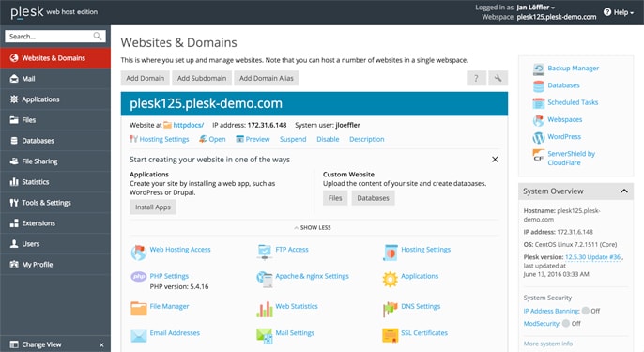Screen dimensions: 644x352
Task: Click the File Manager folder icon
Action: point(139,308)
